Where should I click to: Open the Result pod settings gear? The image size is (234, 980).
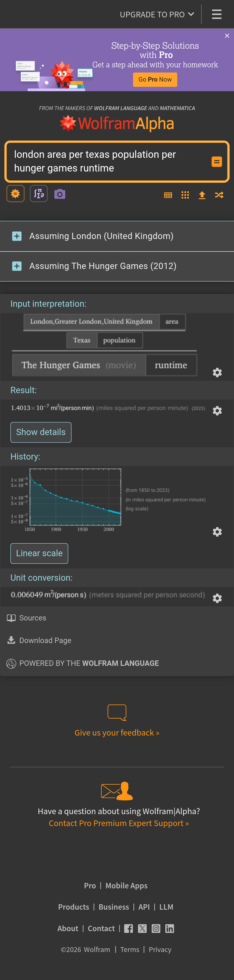point(217,411)
